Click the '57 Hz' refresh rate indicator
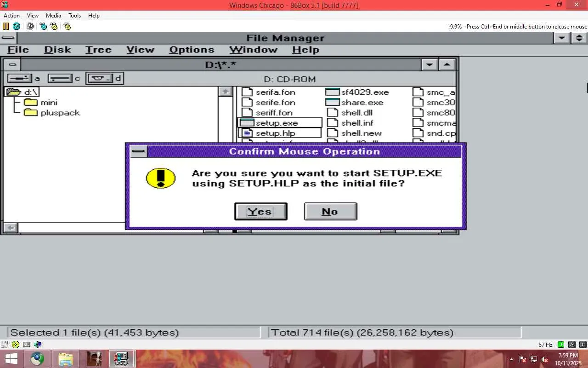 [x=546, y=345]
